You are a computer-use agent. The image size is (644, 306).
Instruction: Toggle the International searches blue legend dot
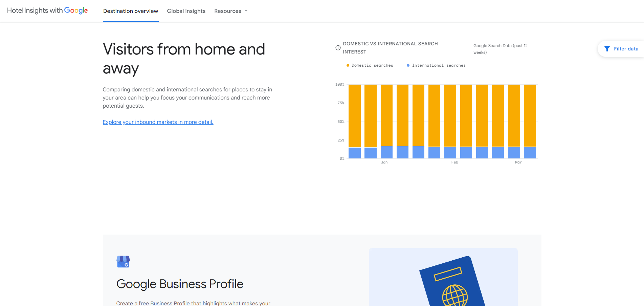(408, 65)
